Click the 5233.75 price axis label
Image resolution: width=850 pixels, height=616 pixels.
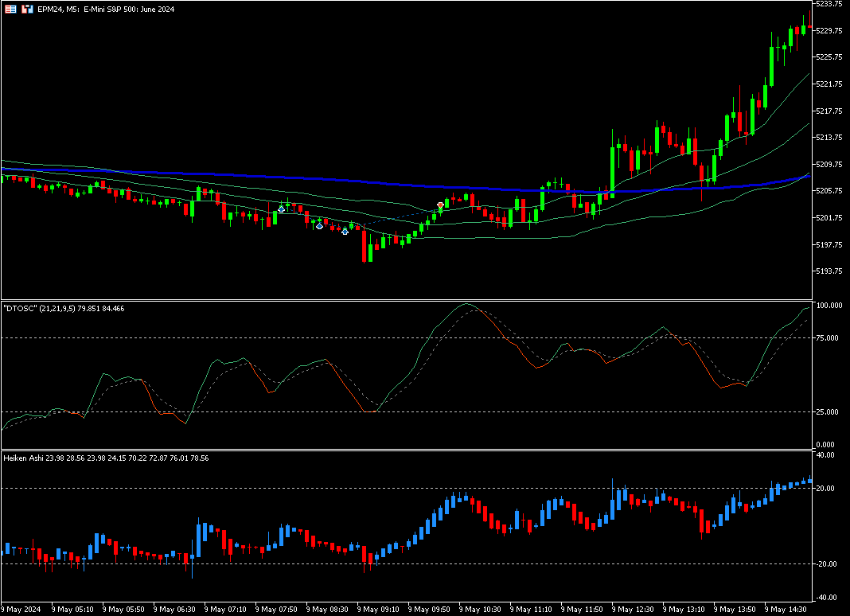tap(829, 4)
